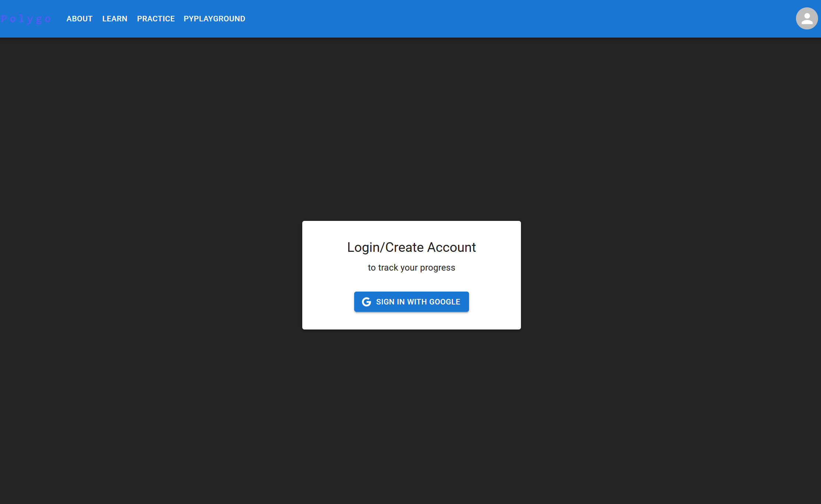Click the word 'GOOGLE' on sign-in button
This screenshot has height=504, width=821.
tap(444, 302)
